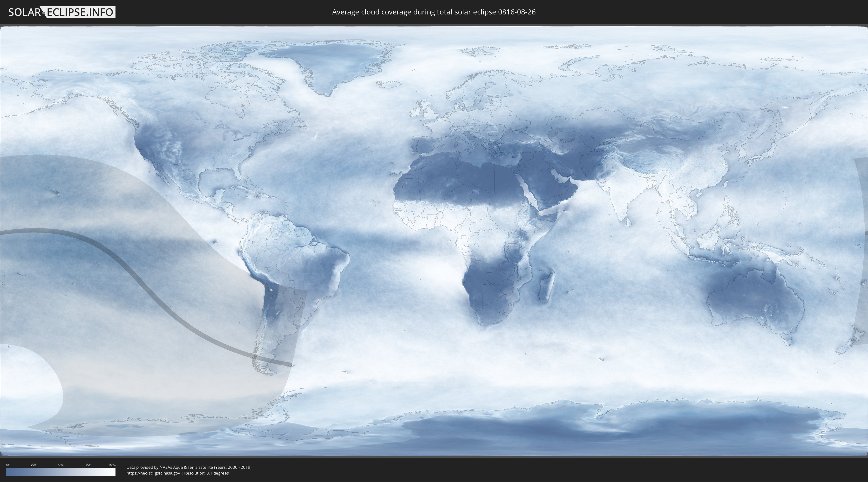Click the map title mentioning eclipse 0816-08-26

click(434, 12)
